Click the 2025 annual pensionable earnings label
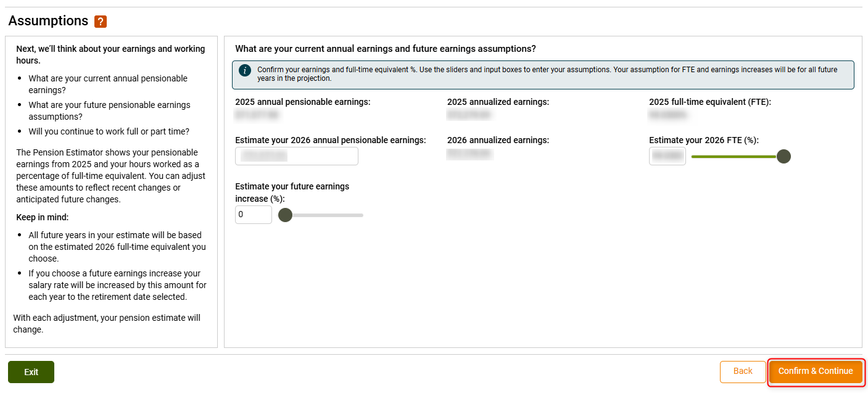 303,102
